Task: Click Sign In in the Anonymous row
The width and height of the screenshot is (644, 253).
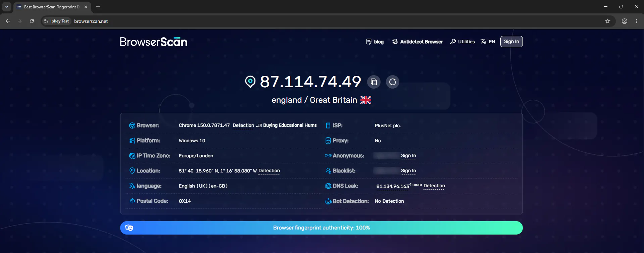Action: point(408,156)
